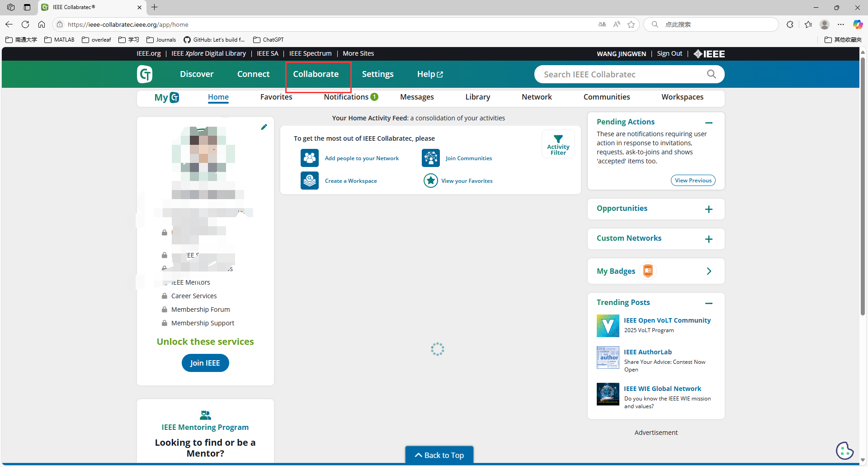
Task: Switch to the Library tab
Action: pos(477,97)
